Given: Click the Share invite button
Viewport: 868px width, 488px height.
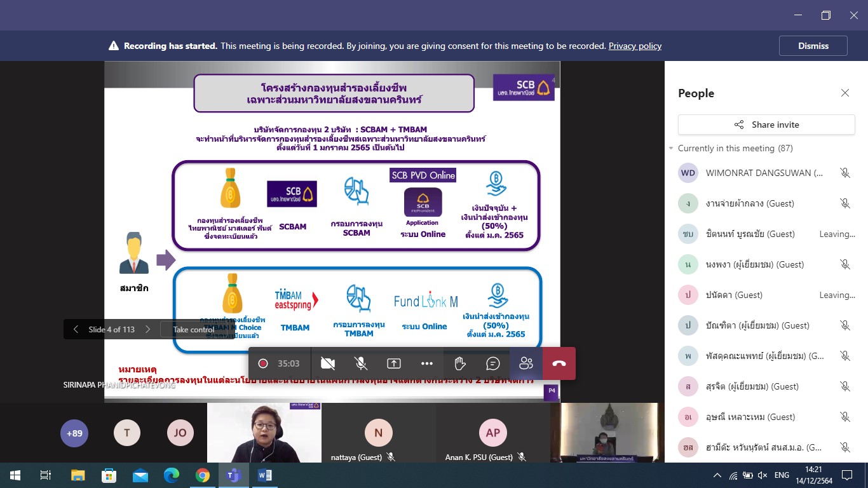Looking at the screenshot, I should tap(766, 125).
